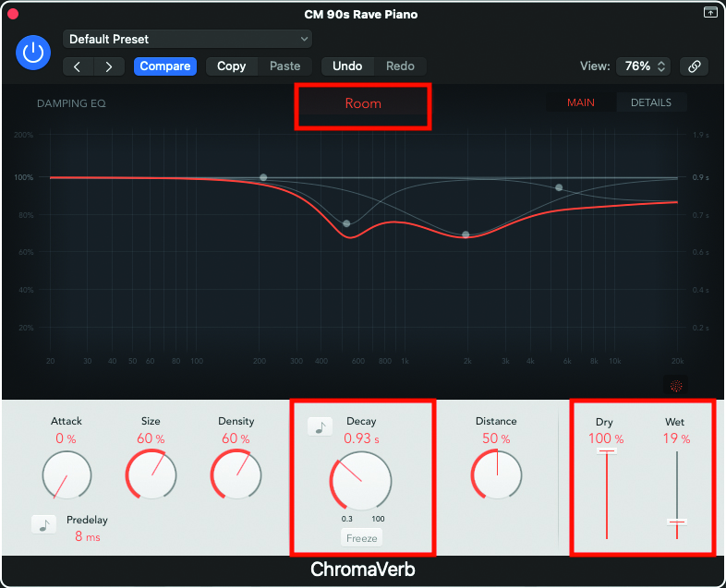The height and width of the screenshot is (588, 726).
Task: Click the Undo button
Action: (347, 66)
